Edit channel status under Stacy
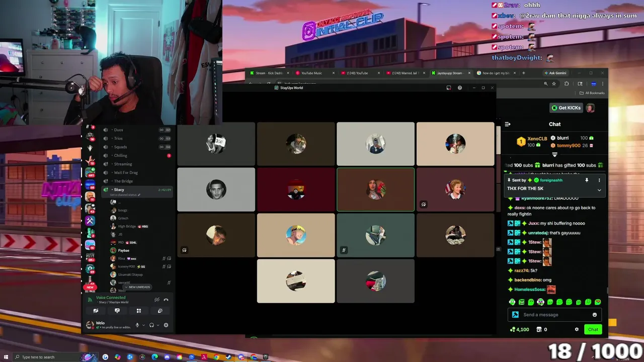This screenshot has width=644, height=362. (x=125, y=195)
